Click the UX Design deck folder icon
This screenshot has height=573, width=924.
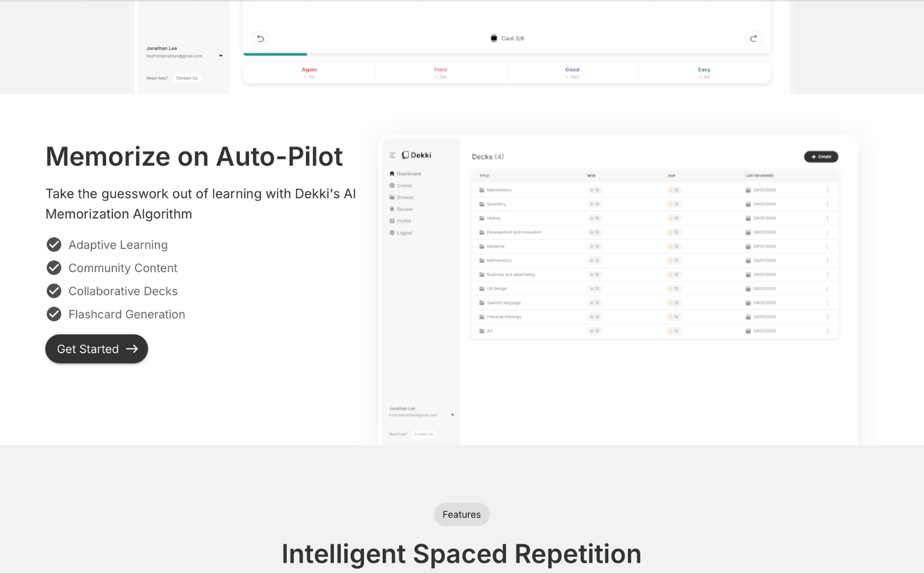482,289
